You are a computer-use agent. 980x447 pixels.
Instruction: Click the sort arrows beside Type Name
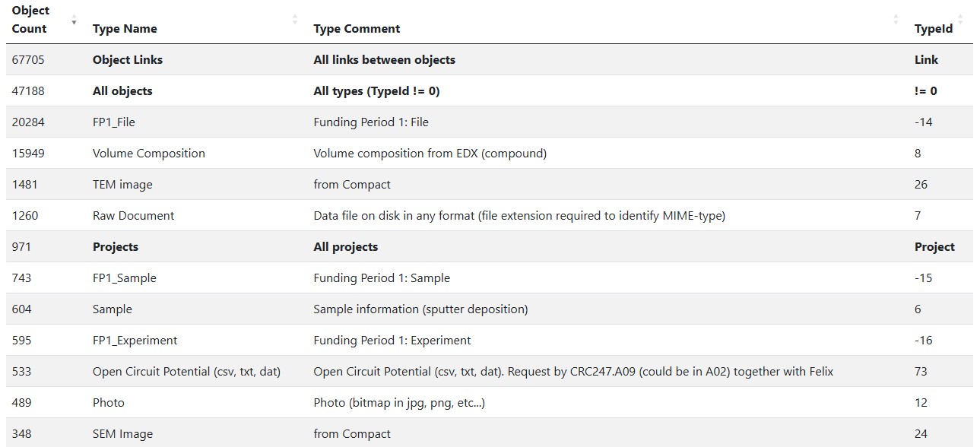(294, 20)
